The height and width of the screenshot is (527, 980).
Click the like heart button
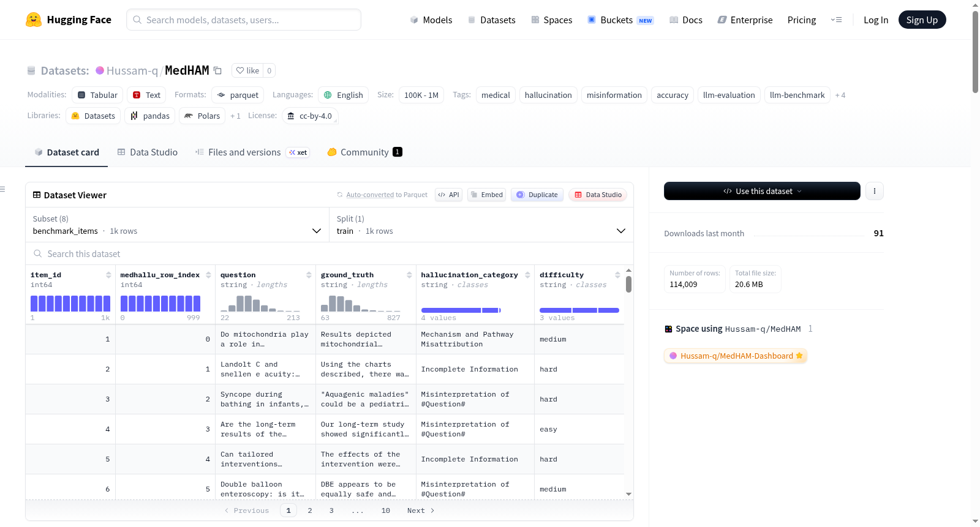click(x=247, y=70)
